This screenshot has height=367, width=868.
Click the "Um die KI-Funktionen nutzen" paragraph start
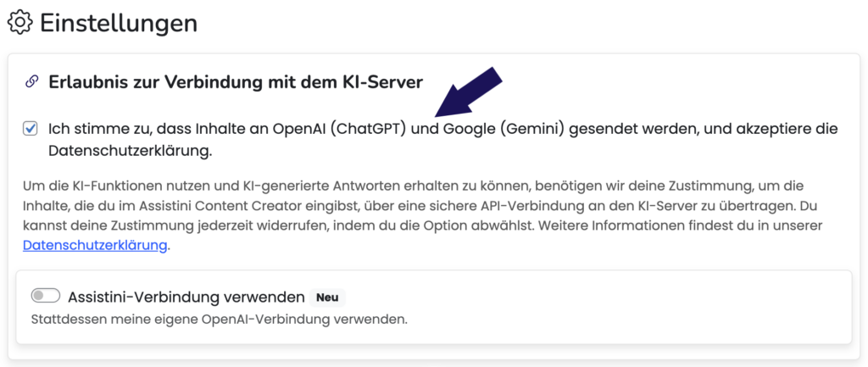click(x=102, y=185)
